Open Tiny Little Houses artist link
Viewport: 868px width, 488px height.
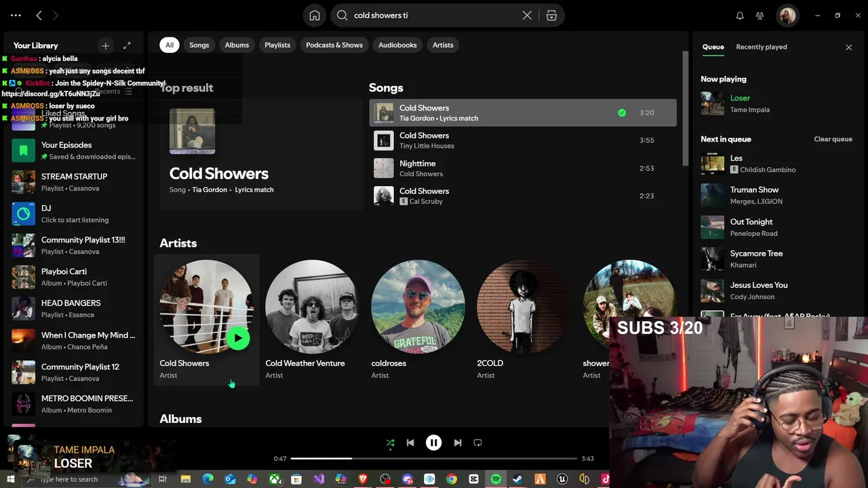(427, 146)
